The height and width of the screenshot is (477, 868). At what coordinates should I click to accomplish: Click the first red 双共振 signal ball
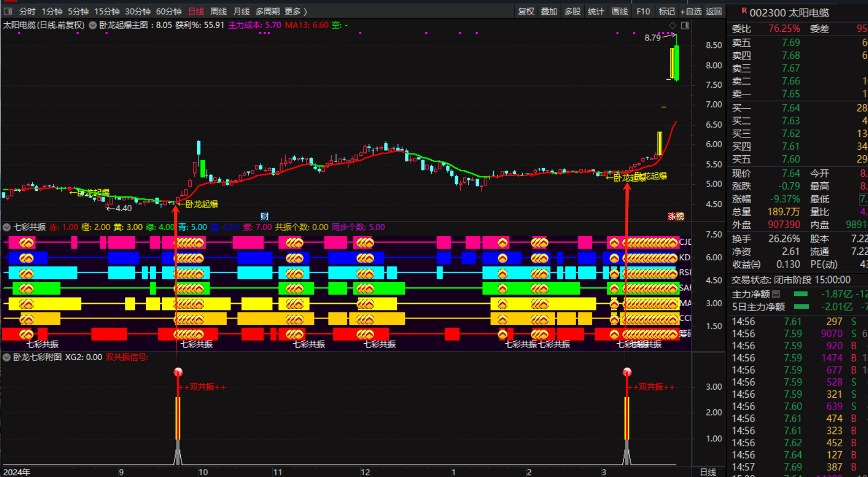click(178, 372)
